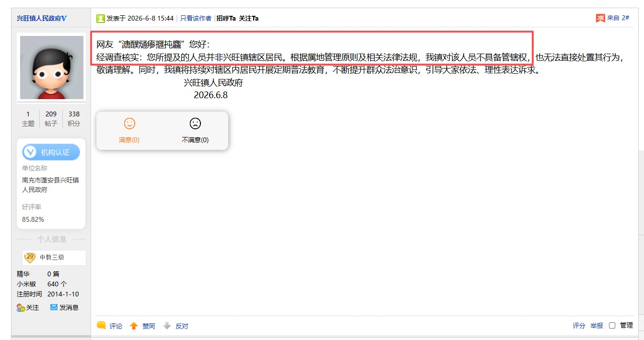
Task: Click the 机构认证 badge
Action: [51, 152]
